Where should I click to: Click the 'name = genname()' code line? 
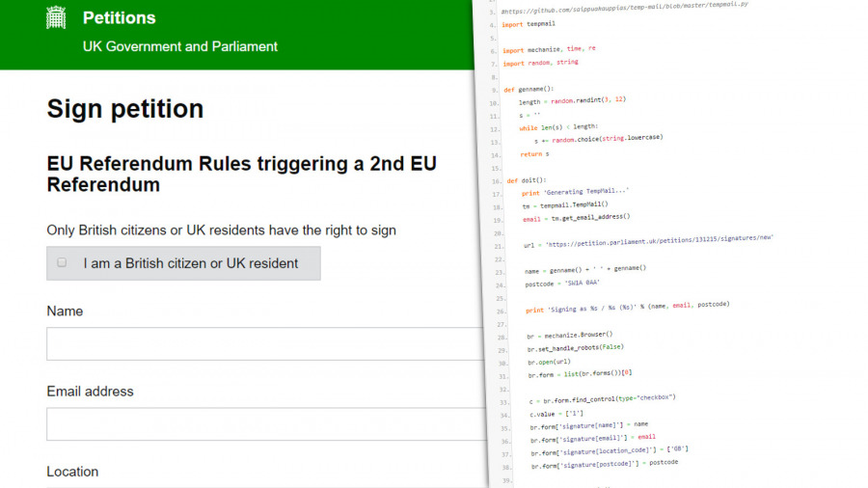point(585,269)
